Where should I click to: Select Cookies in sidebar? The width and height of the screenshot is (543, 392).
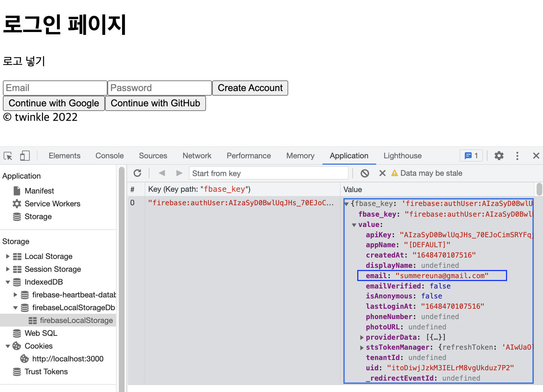pyautogui.click(x=38, y=346)
